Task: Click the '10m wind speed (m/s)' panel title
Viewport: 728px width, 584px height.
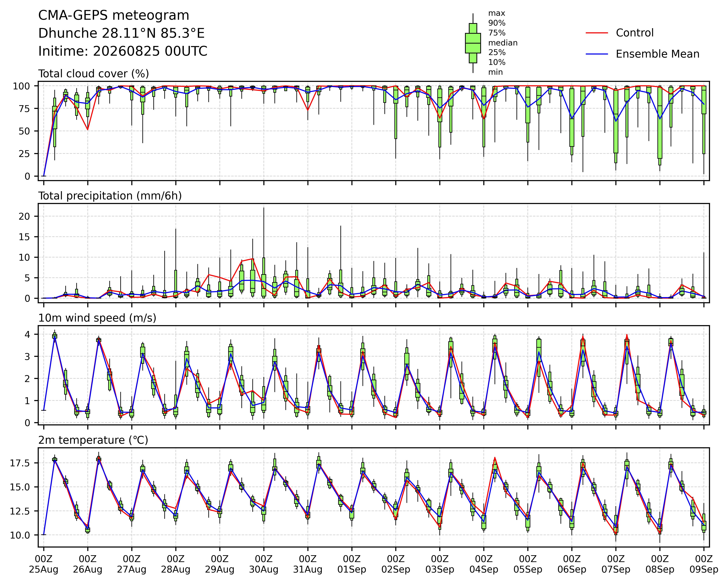Action: click(97, 318)
